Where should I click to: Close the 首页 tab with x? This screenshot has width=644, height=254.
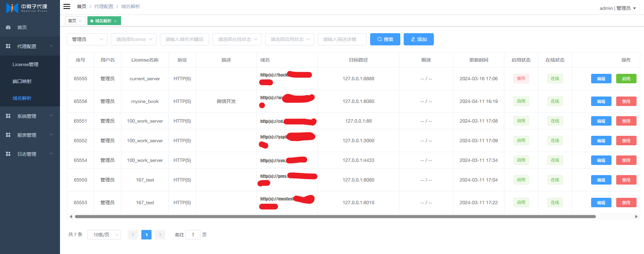[80, 21]
